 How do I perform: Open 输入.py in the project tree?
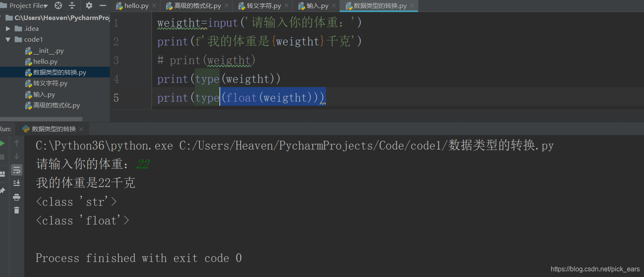tap(44, 95)
